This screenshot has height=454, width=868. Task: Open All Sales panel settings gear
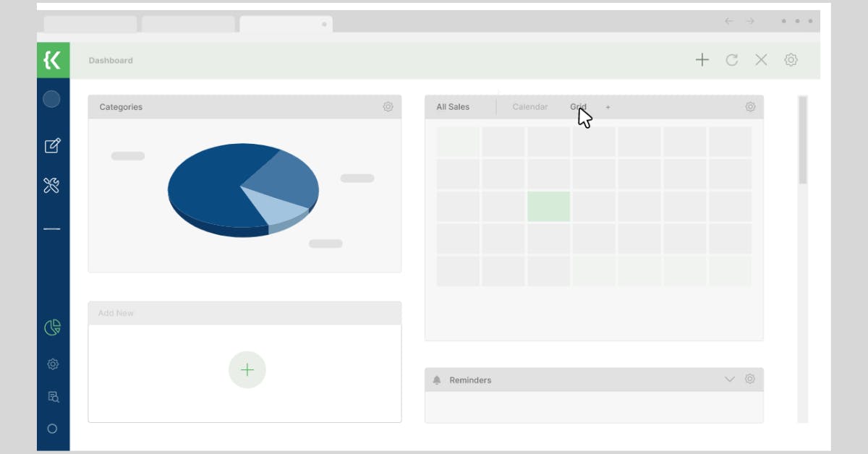(x=750, y=107)
